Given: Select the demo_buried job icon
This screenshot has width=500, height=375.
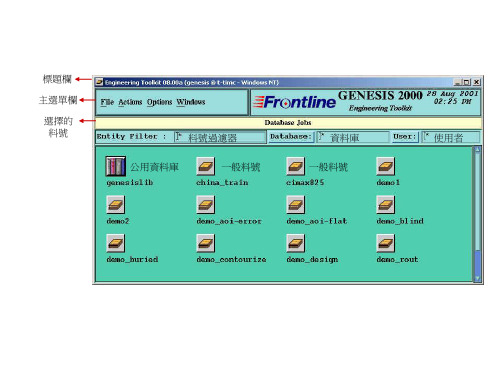Looking at the screenshot, I should tap(116, 243).
